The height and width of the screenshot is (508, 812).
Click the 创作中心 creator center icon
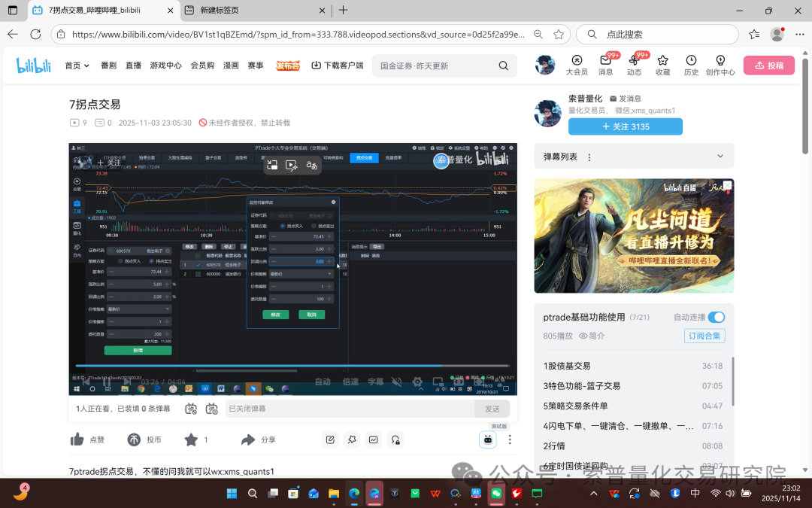pos(720,65)
